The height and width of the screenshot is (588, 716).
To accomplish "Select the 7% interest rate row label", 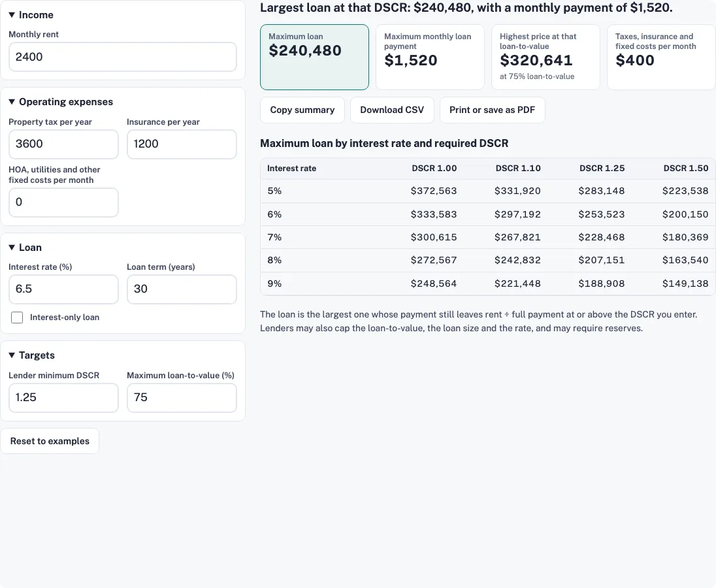I will point(274,237).
